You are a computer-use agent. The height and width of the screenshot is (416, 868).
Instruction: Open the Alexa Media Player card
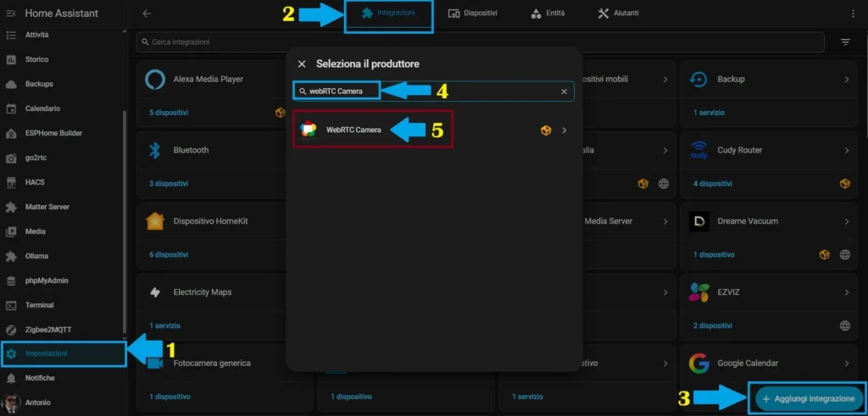click(212, 79)
